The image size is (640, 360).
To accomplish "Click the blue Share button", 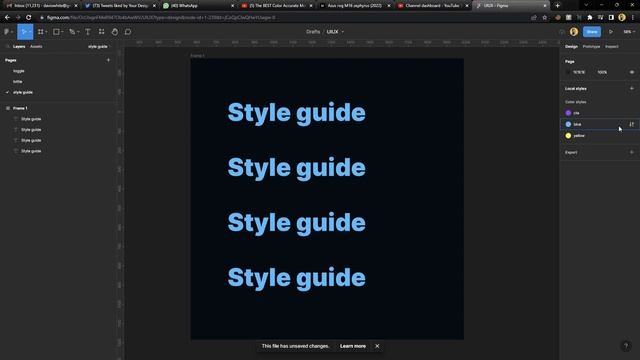I will [592, 31].
